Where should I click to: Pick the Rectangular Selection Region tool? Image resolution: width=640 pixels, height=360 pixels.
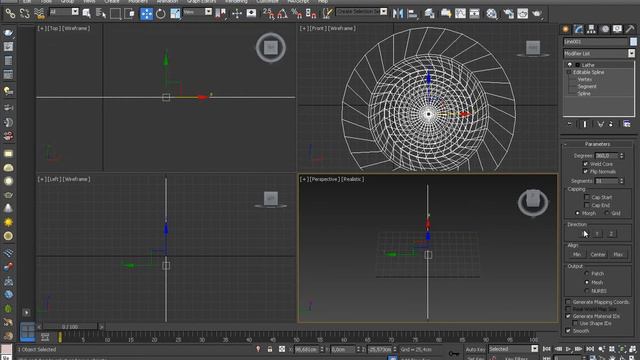(115, 13)
